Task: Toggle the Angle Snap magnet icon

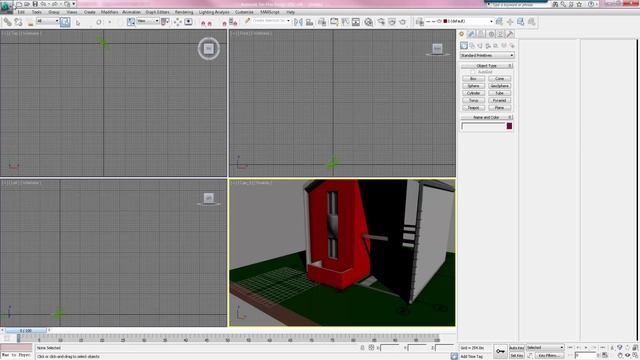Action: point(210,22)
